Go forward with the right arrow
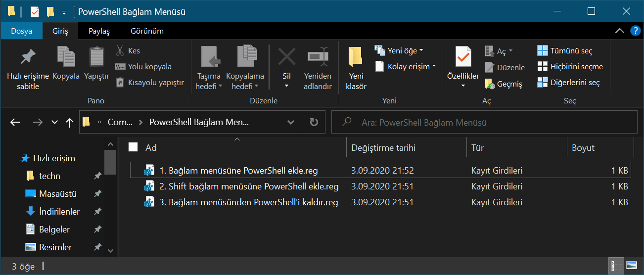Screen dimensions: 644x275 pos(37,122)
